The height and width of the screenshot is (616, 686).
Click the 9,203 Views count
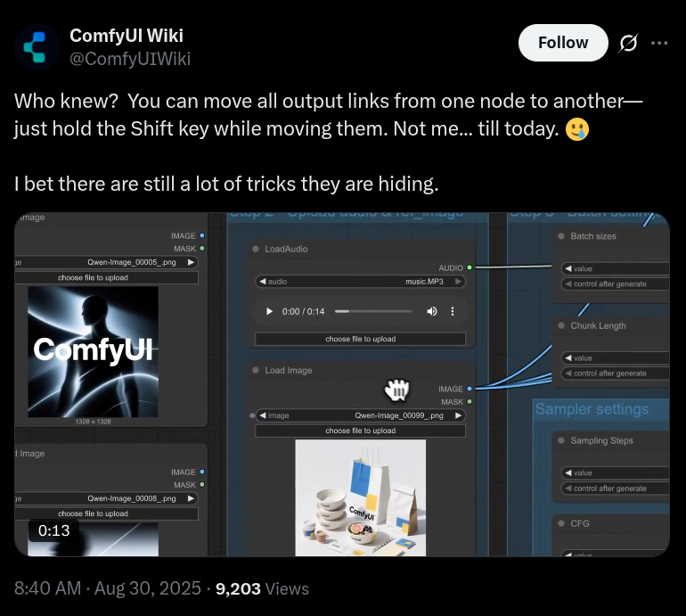pos(262,588)
